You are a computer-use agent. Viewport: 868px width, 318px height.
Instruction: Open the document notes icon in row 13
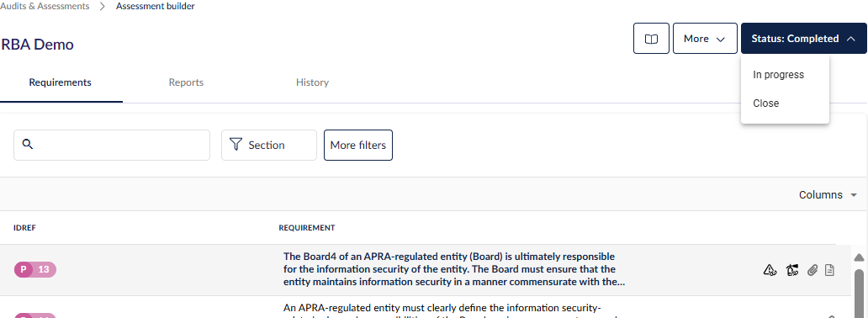[x=829, y=270]
